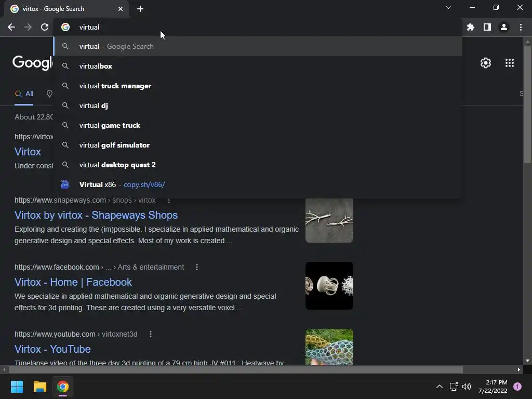Select the 'virtual golf simulator' suggestion
Screen dimensions: 532x399
[258, 145]
